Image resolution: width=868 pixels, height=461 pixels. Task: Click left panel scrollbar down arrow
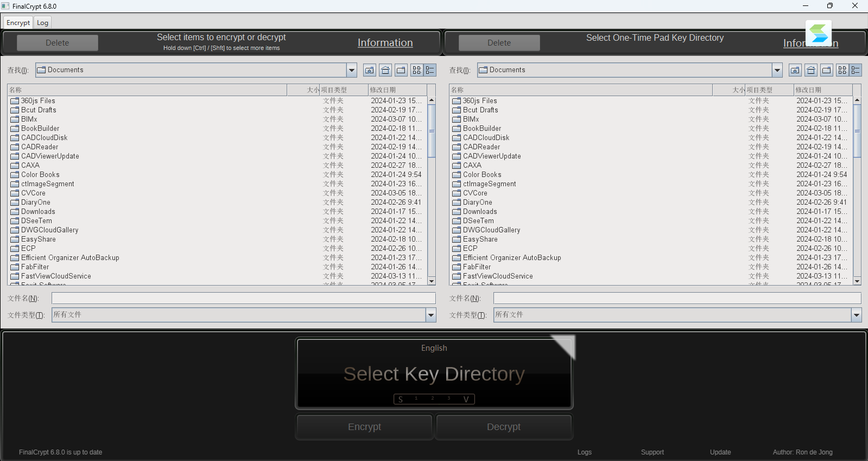tap(432, 281)
